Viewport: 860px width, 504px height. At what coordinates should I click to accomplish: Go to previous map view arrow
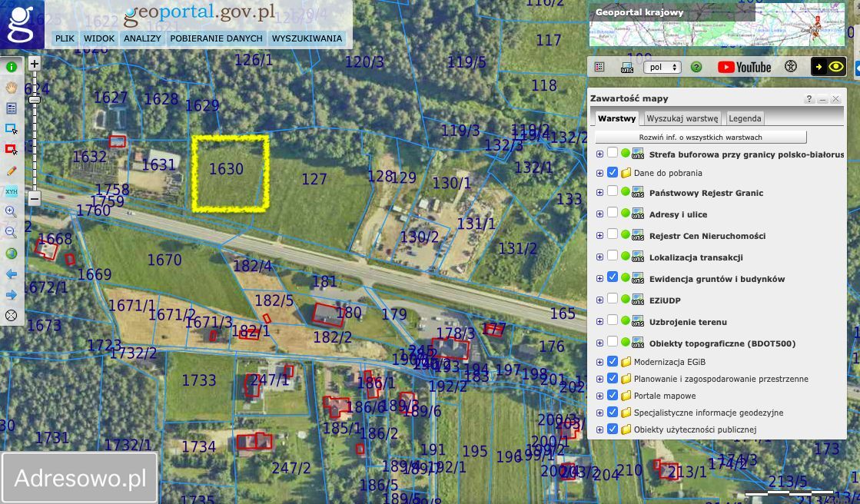coord(11,274)
